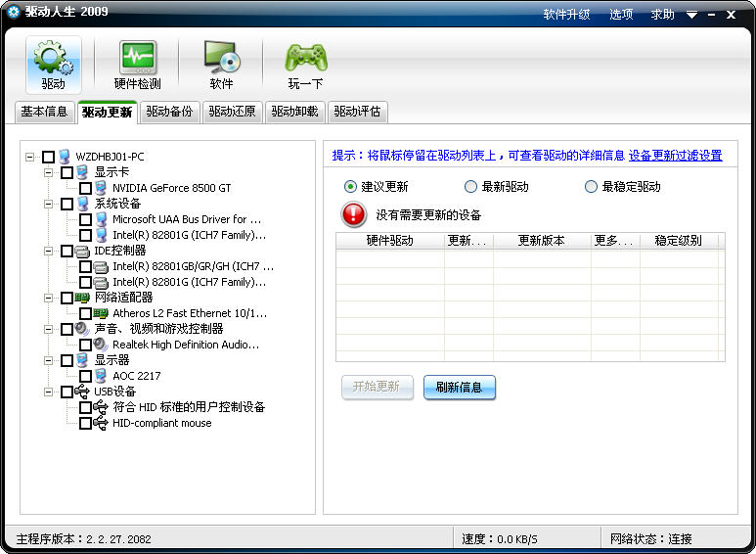Choose the 最稳定驱动 radio option
This screenshot has width=756, height=554.
[x=591, y=187]
